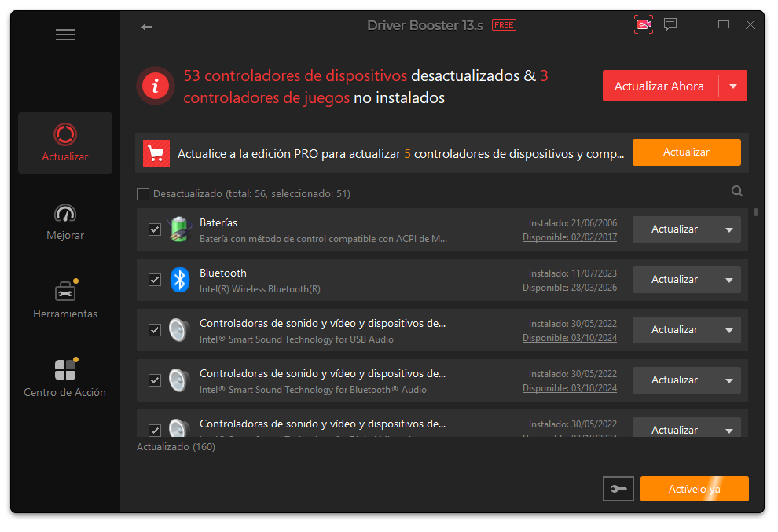Click the orange PRO Actualizar button

coord(686,152)
